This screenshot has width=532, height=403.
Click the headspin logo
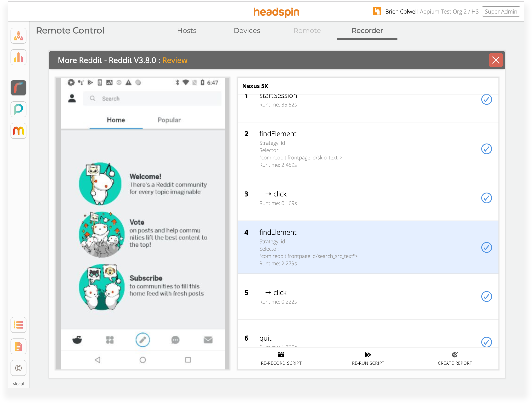point(276,12)
